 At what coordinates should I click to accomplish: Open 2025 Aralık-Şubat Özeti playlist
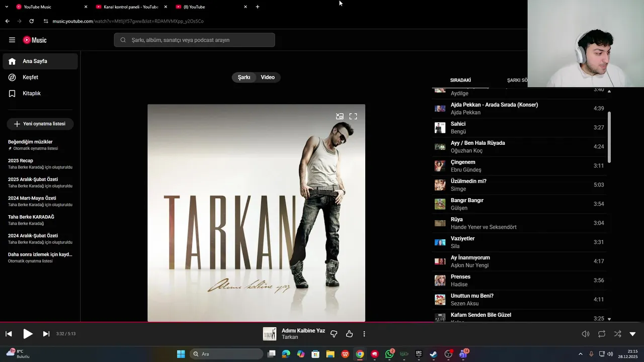click(40, 183)
